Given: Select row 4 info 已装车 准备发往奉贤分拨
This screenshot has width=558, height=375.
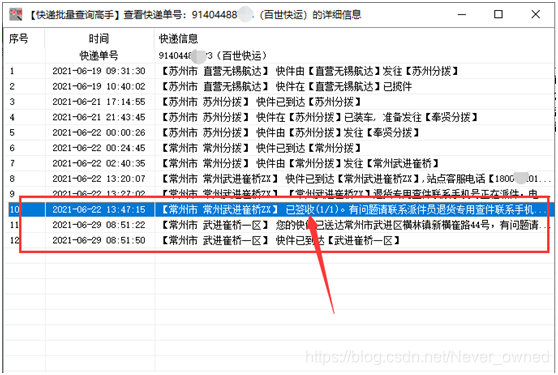Looking at the screenshot, I should click(x=320, y=117).
